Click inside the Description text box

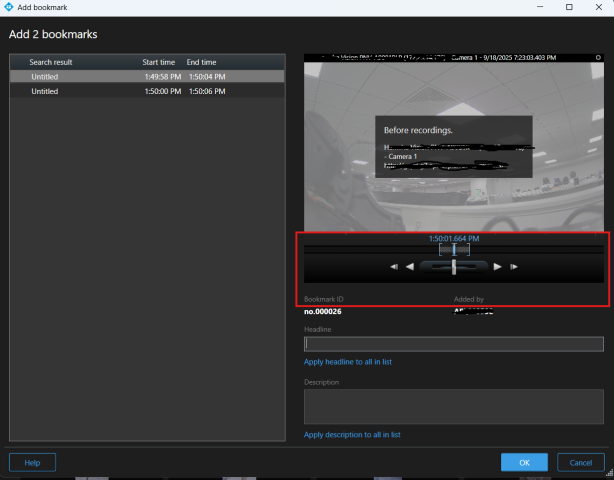[453, 406]
